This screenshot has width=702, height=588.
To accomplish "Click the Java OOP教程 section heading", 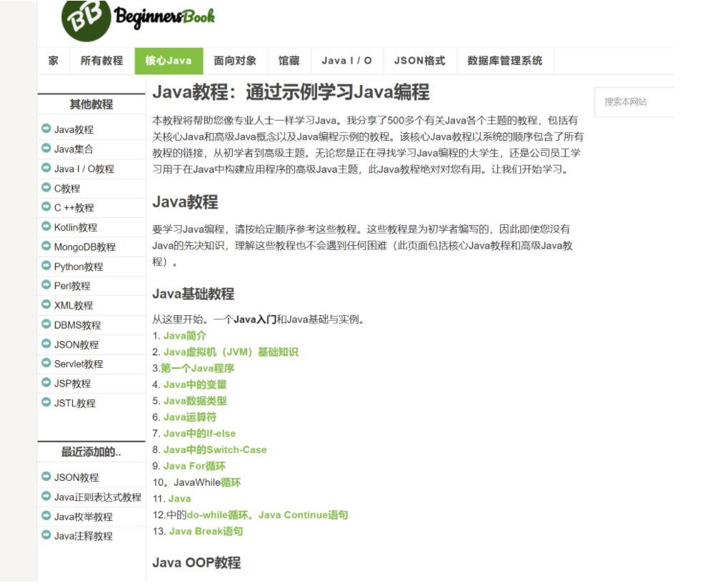I will (196, 563).
